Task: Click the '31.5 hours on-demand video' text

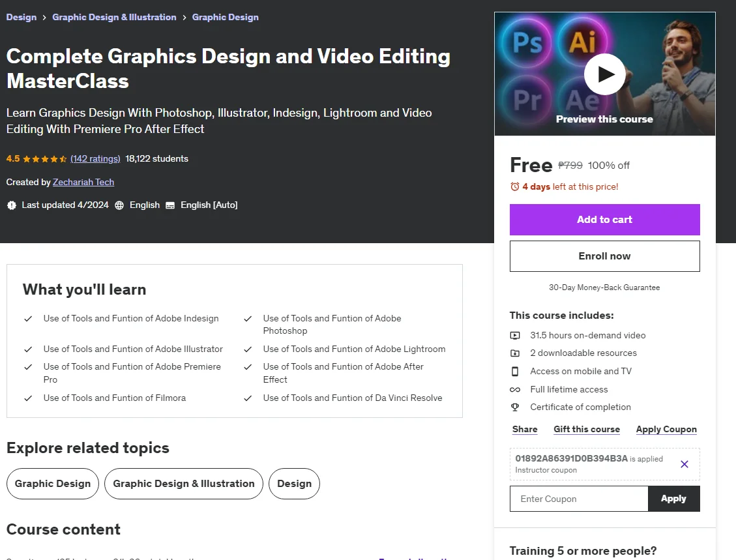Action: tap(587, 335)
